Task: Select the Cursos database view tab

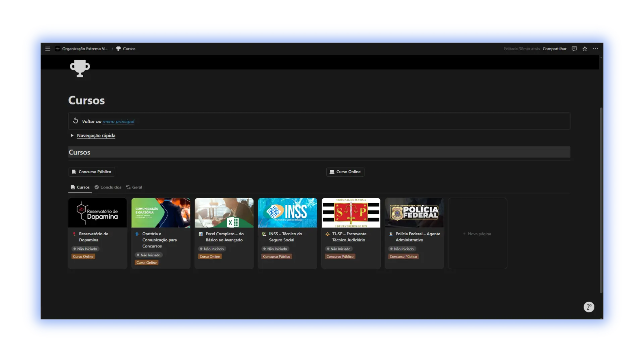Action: pos(80,187)
